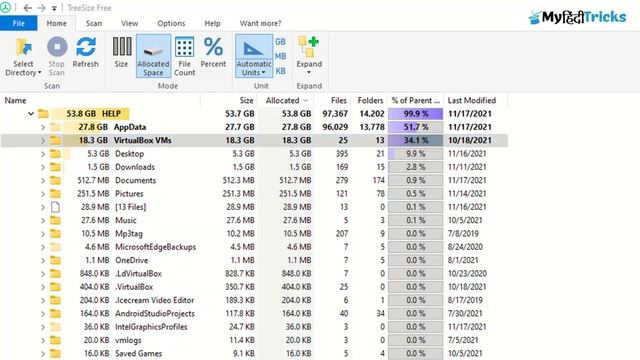
Task: Click the OneDrive folder icon
Action: click(56, 260)
